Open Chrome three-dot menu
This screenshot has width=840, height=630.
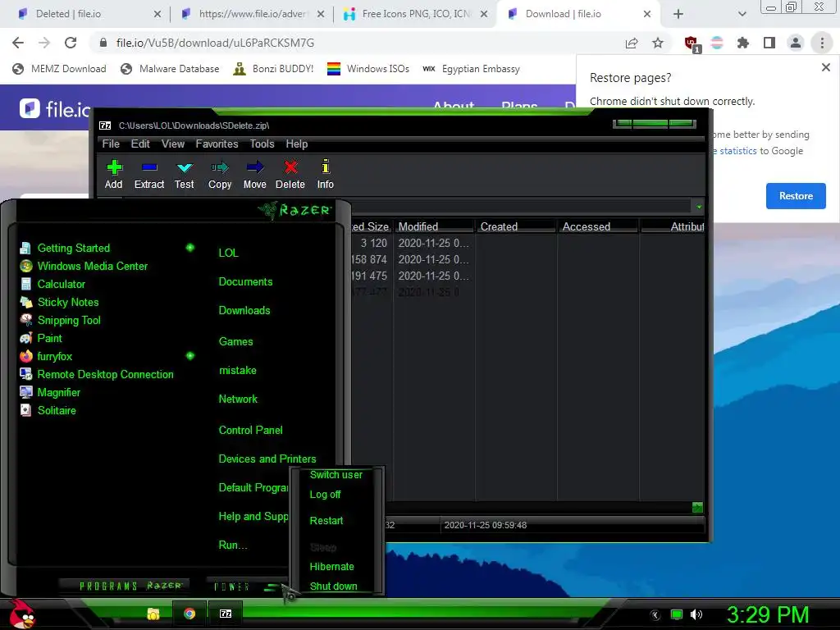(x=822, y=43)
